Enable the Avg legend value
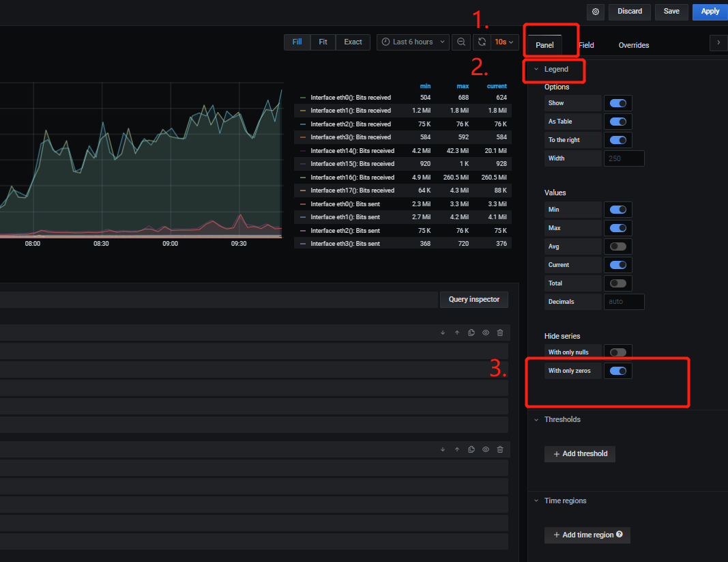728x562 pixels. pyautogui.click(x=617, y=246)
